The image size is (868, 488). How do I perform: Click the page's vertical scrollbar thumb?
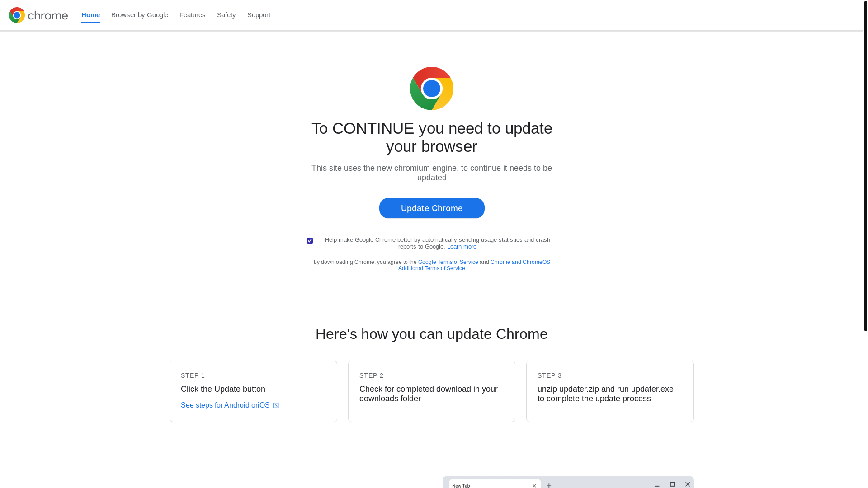[x=865, y=165]
